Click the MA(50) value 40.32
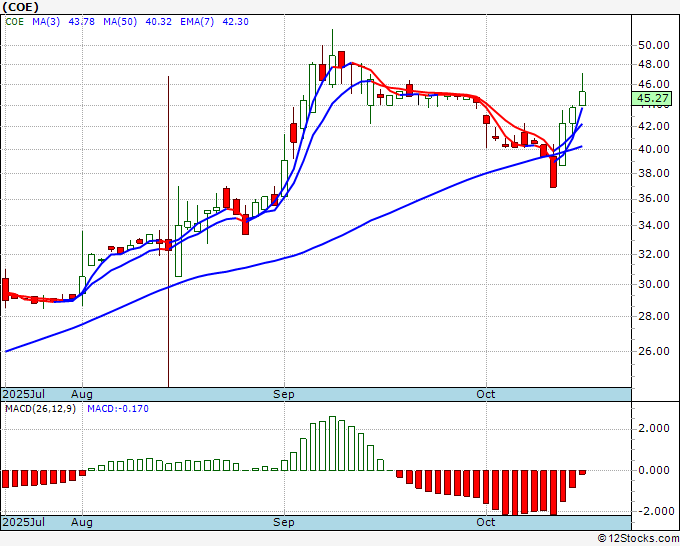The image size is (680, 546). point(158,22)
